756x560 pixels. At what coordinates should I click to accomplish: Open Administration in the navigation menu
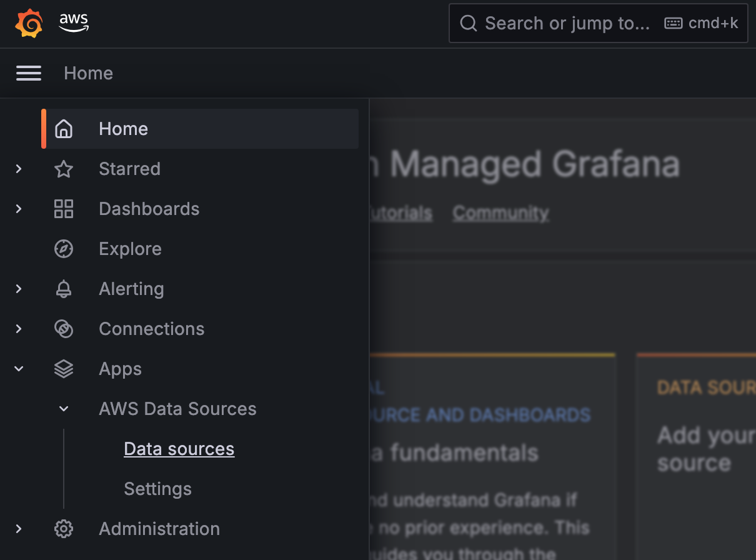[159, 529]
